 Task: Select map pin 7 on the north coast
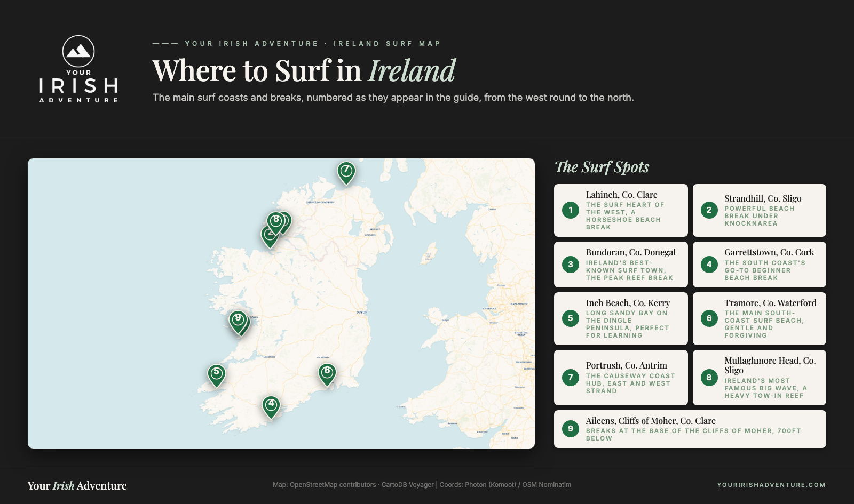(346, 173)
